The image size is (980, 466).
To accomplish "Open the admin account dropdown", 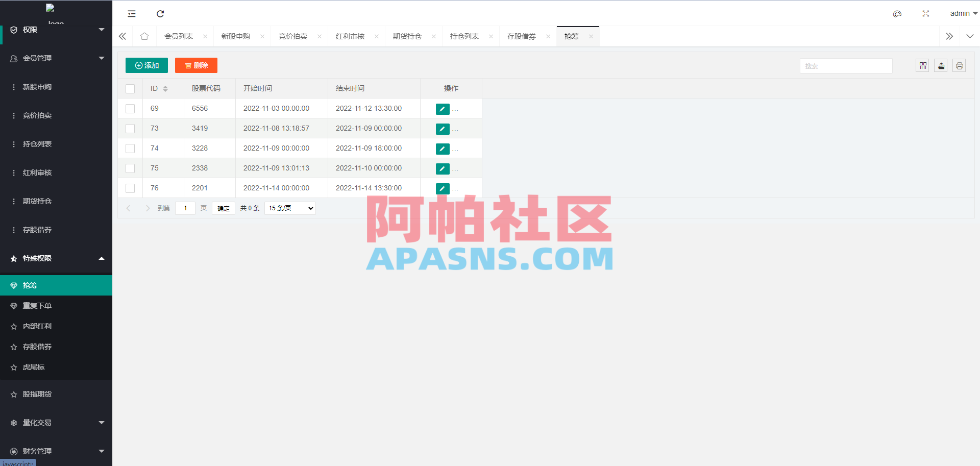I will (963, 13).
